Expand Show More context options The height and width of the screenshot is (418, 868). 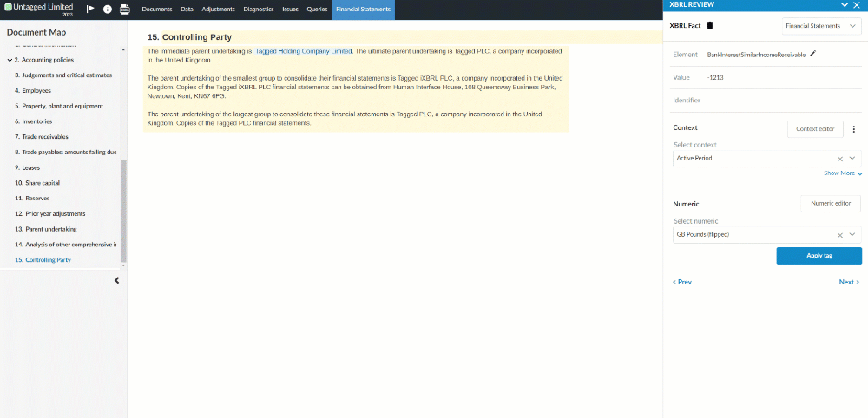click(x=843, y=173)
